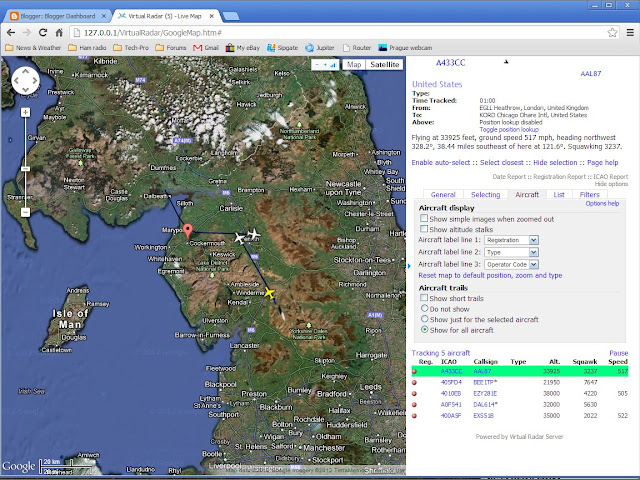Viewport: 640px width, 480px height.
Task: Click the red dot beside 400A5F row
Action: (414, 416)
